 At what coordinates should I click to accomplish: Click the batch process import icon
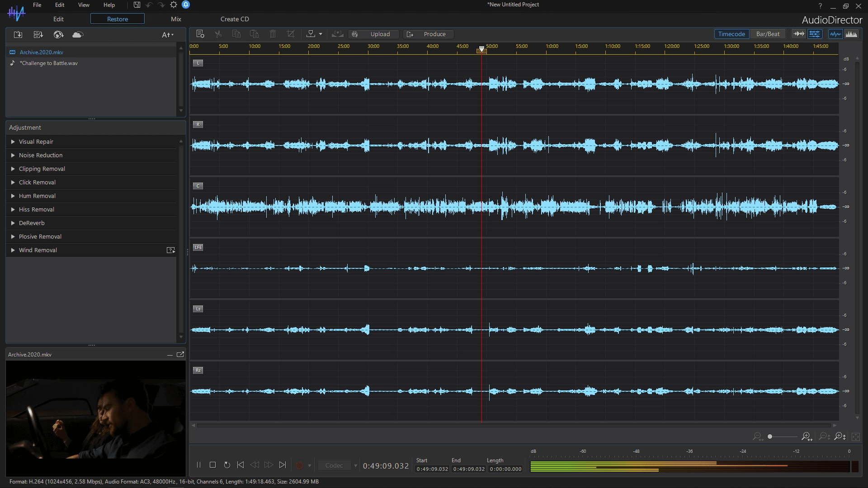(x=38, y=35)
